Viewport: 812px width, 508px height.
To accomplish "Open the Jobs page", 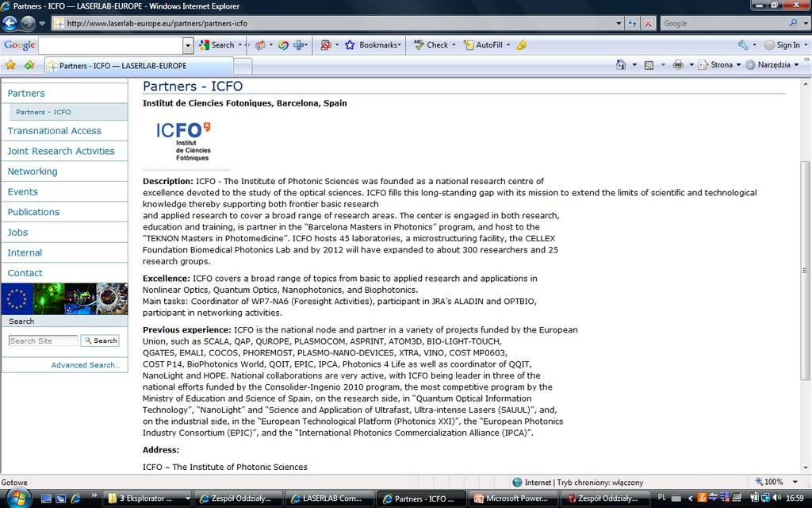I will [x=17, y=233].
